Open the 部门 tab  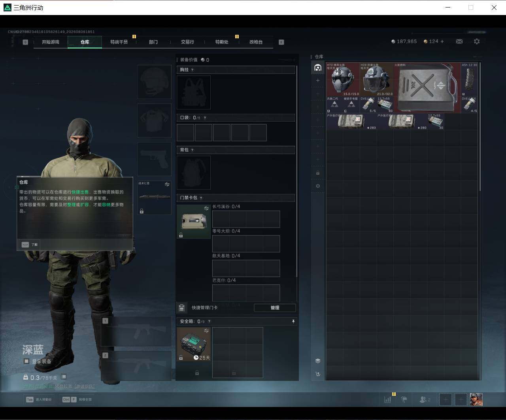tap(153, 42)
